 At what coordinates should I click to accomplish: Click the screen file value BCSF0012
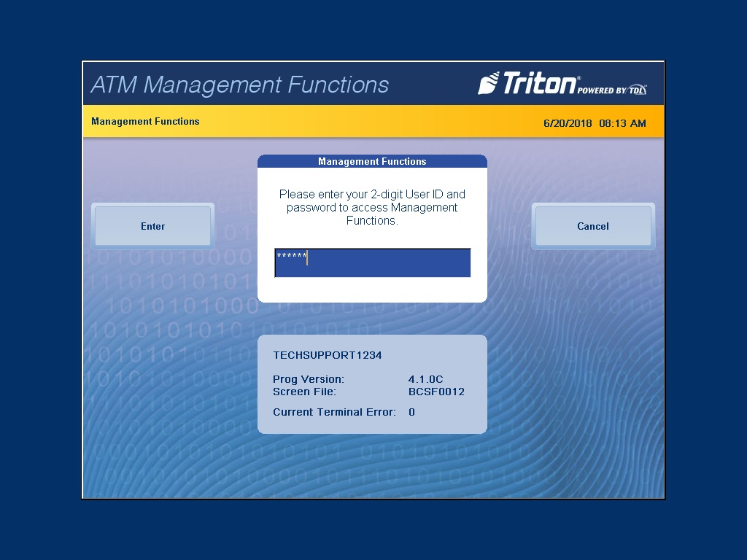pos(436,392)
